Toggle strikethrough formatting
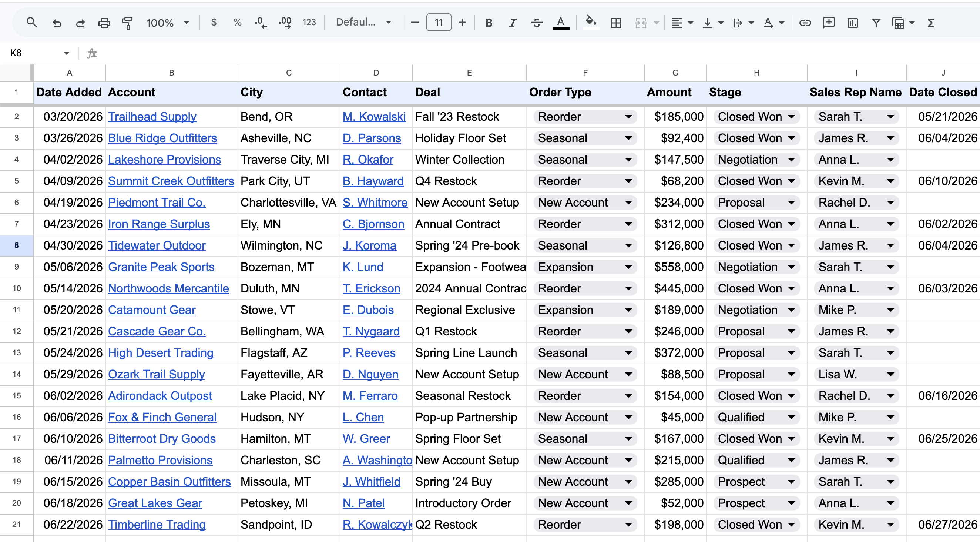The width and height of the screenshot is (980, 542). (536, 23)
